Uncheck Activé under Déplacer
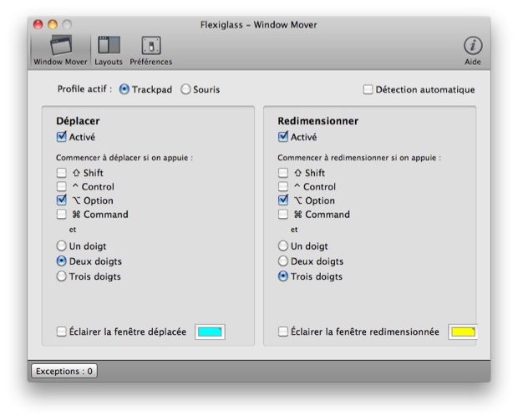 coord(62,137)
